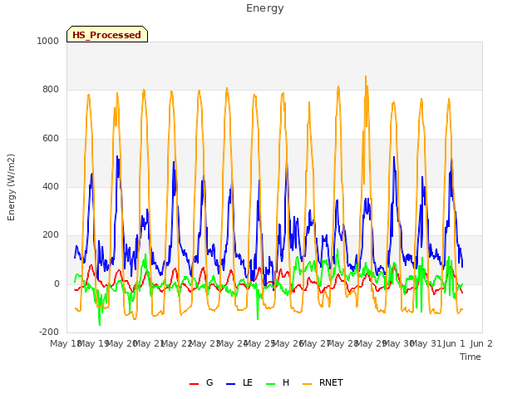
Task: Toggle the G series legend entry
Action: click(201, 382)
